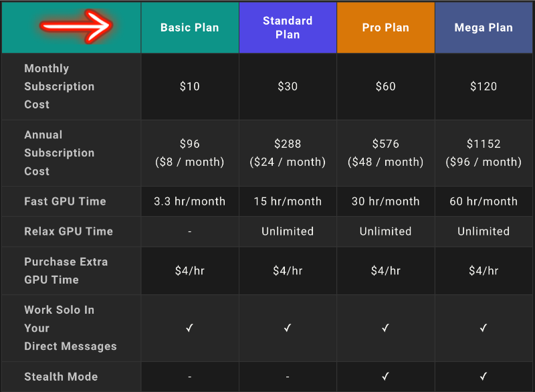
Task: Click Pro Plan Work Solo checkmark
Action: [x=386, y=328]
